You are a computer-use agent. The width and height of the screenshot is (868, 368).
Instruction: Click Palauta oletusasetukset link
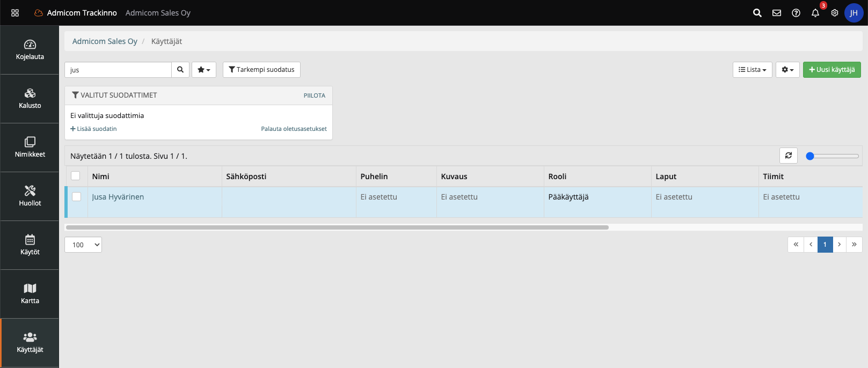tap(294, 129)
